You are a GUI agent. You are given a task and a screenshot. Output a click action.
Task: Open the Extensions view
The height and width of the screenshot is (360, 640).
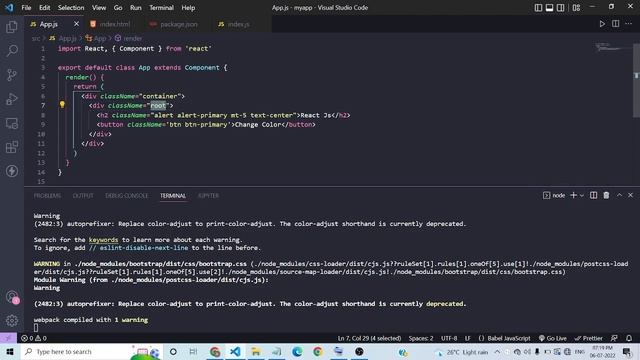pos(12,147)
